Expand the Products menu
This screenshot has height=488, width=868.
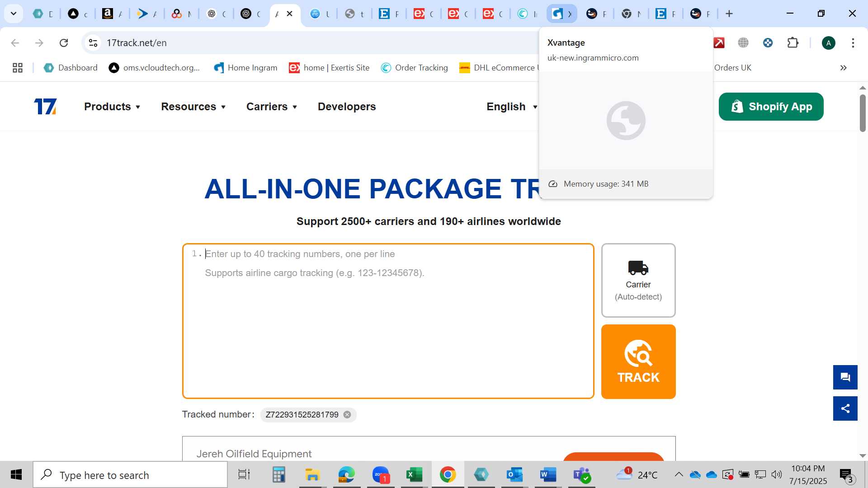112,107
